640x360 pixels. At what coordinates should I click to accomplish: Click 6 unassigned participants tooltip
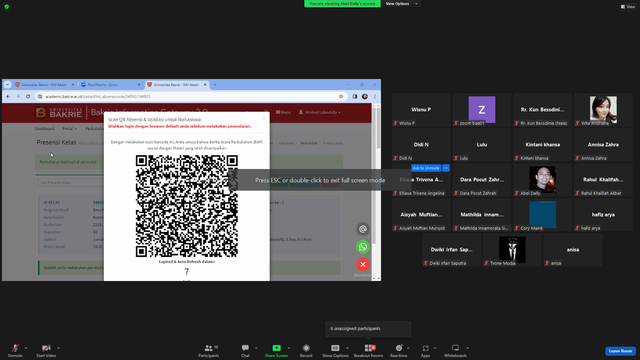[368, 329]
